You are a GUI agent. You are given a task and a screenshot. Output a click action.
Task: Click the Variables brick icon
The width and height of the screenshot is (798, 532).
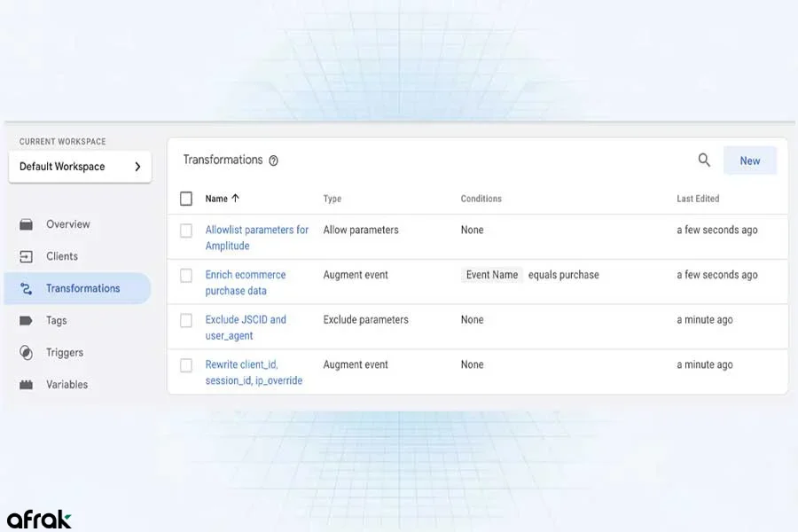(x=27, y=385)
